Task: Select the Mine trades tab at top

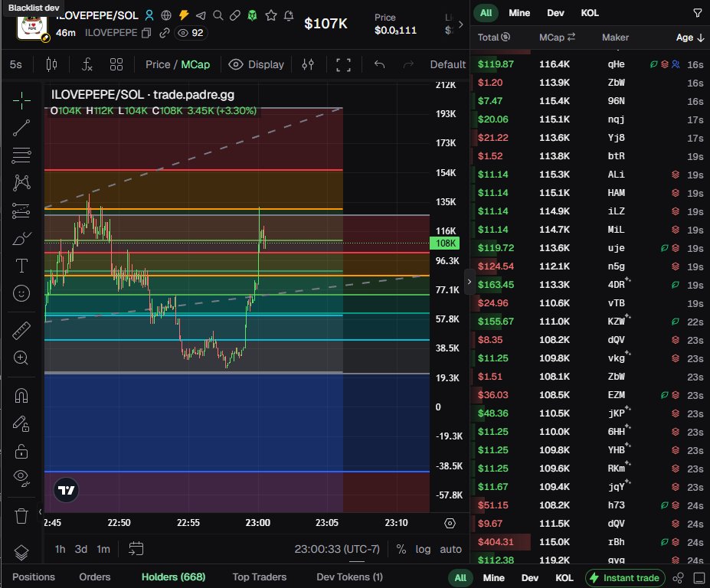Action: pyautogui.click(x=519, y=13)
